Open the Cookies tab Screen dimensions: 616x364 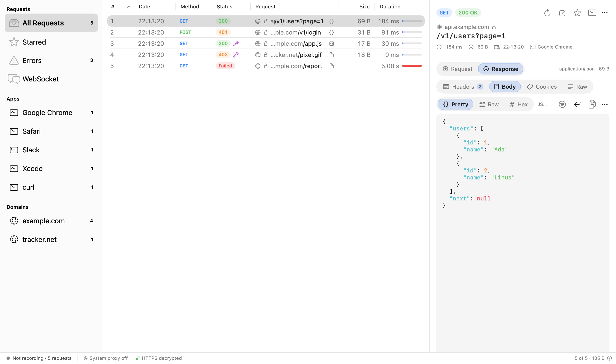tap(542, 87)
